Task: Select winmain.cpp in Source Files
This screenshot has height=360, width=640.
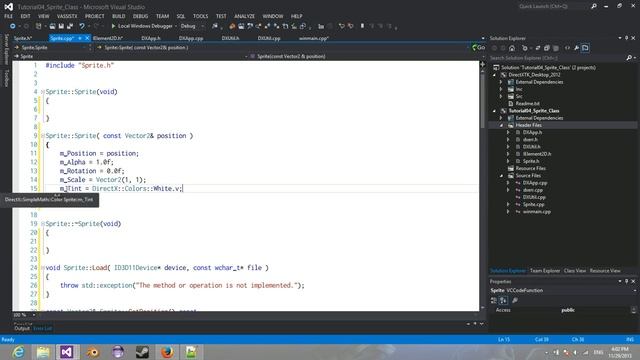Action: 537,212
